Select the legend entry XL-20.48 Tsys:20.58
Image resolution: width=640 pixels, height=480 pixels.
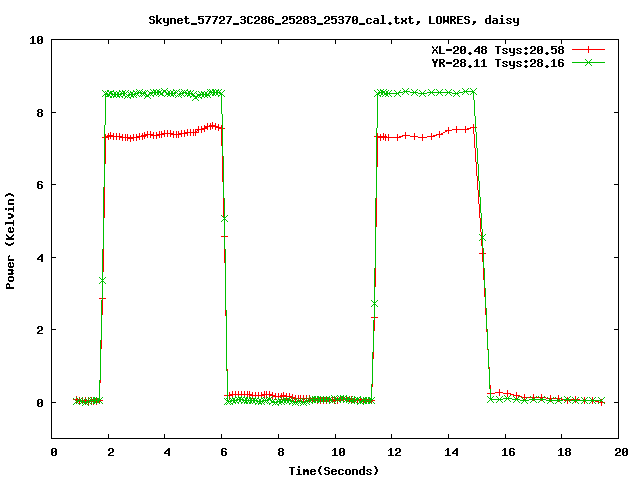pyautogui.click(x=498, y=50)
